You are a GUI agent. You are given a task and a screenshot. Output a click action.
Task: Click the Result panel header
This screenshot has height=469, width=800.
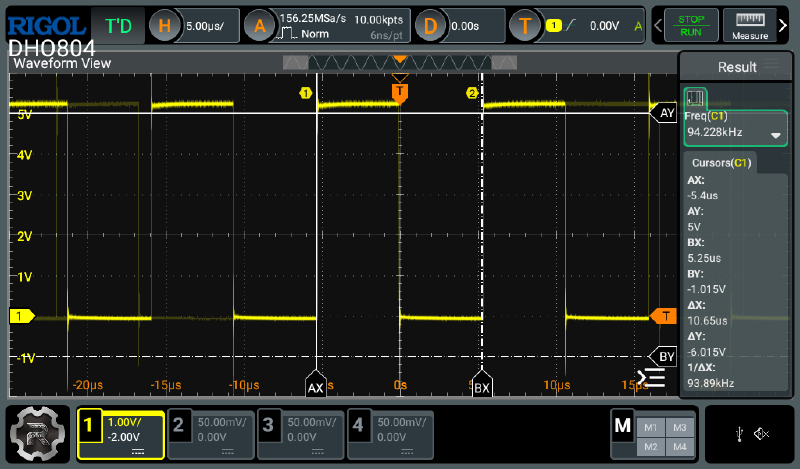pos(737,67)
